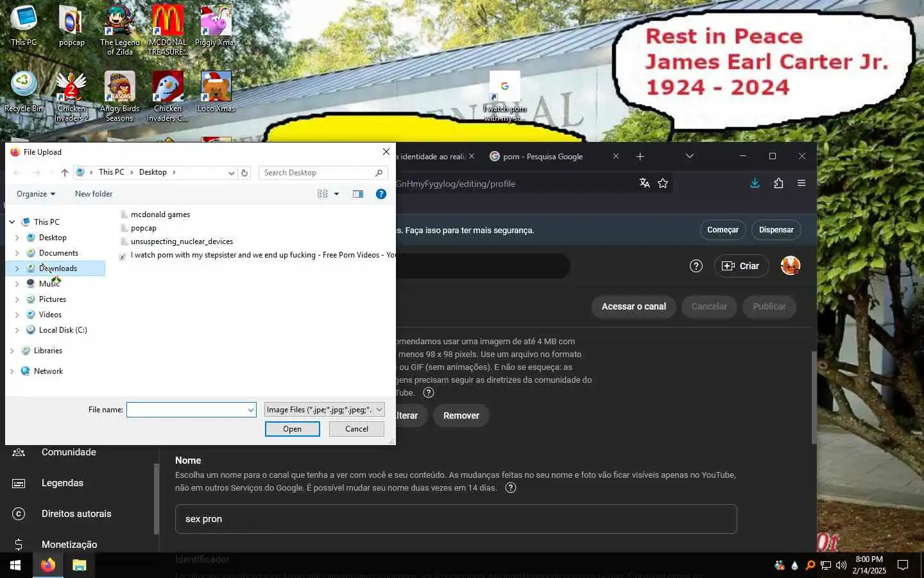Select the mcdonald games folder
The width and height of the screenshot is (924, 578).
pyautogui.click(x=160, y=215)
